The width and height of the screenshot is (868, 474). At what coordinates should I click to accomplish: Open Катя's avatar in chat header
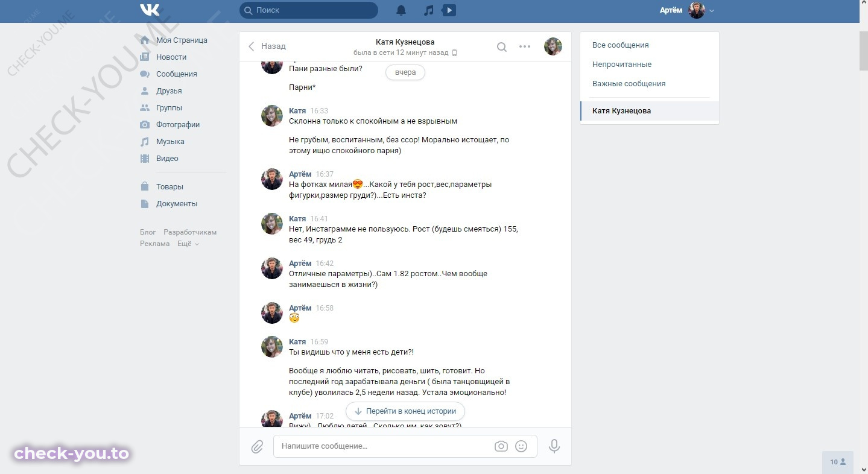pyautogui.click(x=553, y=46)
